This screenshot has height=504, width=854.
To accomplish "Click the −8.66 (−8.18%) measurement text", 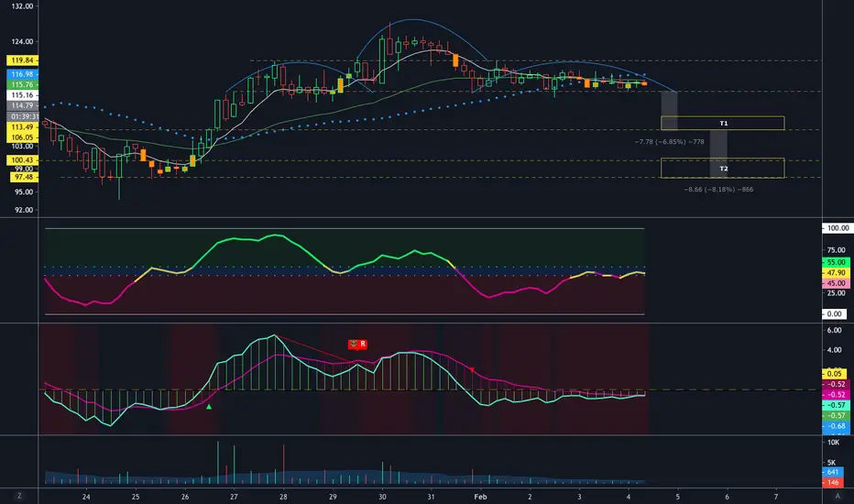I will pos(719,190).
